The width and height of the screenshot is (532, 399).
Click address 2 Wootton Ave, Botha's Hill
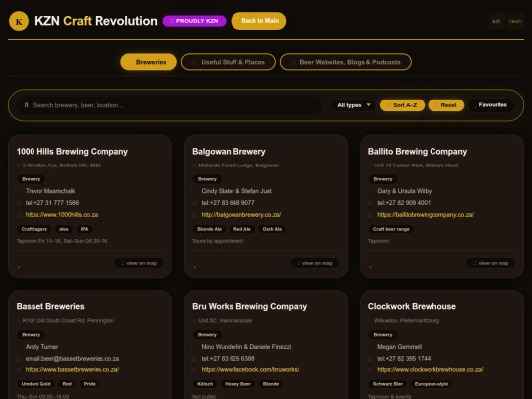61,166
